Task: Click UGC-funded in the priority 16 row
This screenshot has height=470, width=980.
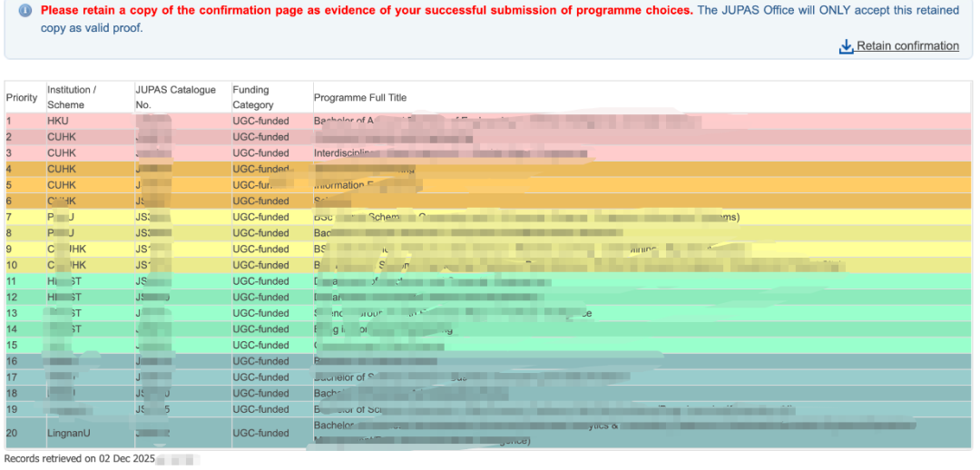Action: (260, 362)
